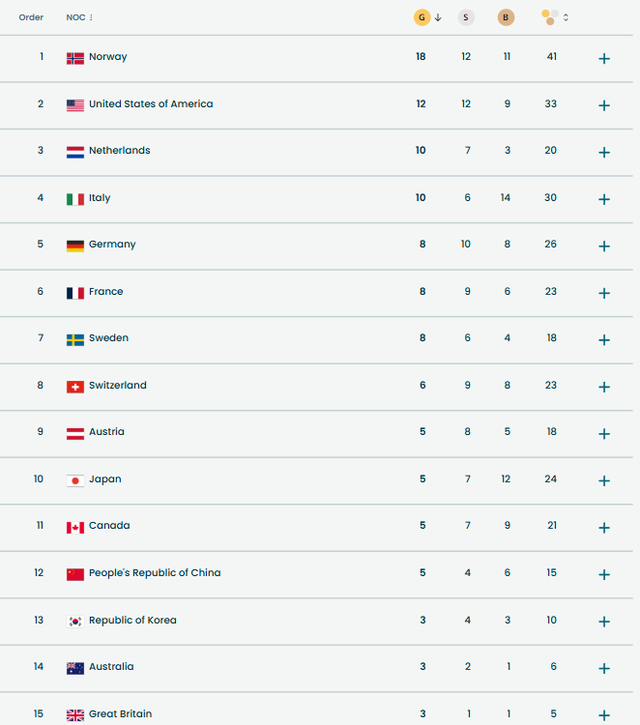Sort by silver medal header icon
Image resolution: width=640 pixels, height=725 pixels.
pyautogui.click(x=466, y=17)
